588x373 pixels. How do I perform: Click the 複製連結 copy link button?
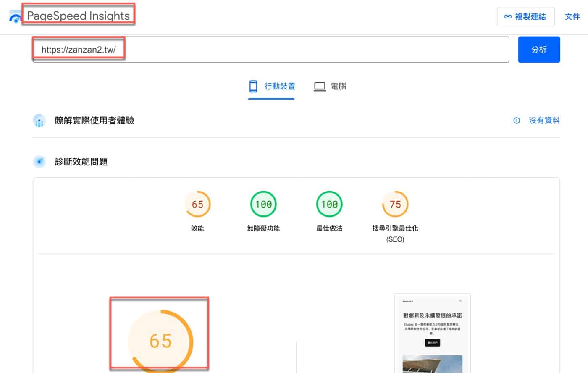point(525,17)
